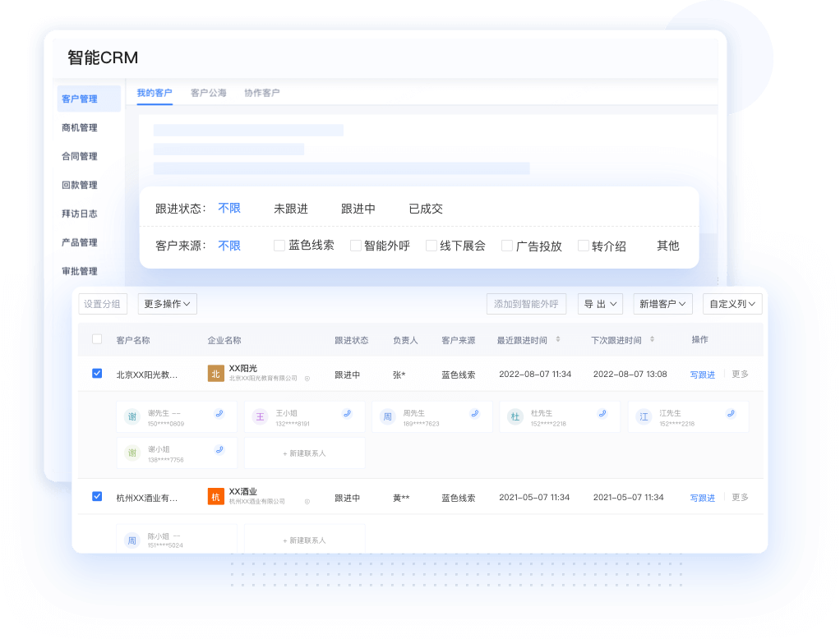Check the 转介绍 source checkbox
840x639 pixels.
(584, 246)
